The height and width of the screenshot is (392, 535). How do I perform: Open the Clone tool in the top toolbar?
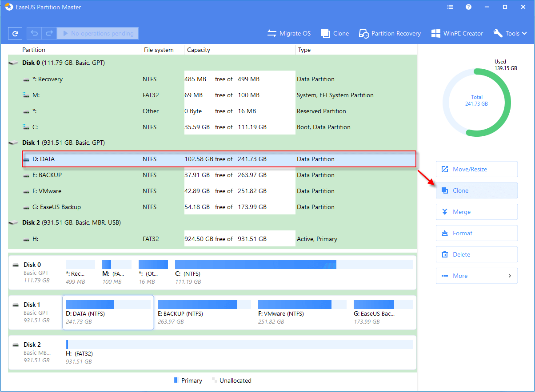pyautogui.click(x=335, y=33)
